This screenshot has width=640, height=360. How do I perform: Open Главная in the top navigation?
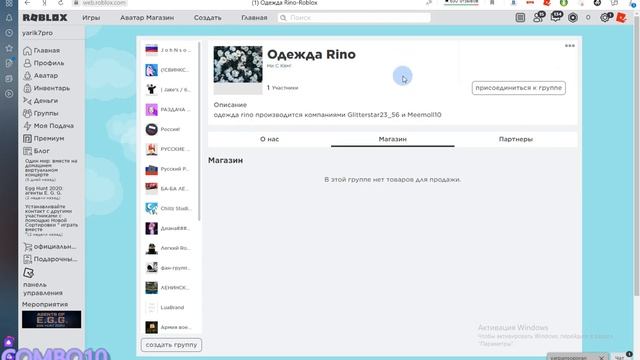[254, 18]
